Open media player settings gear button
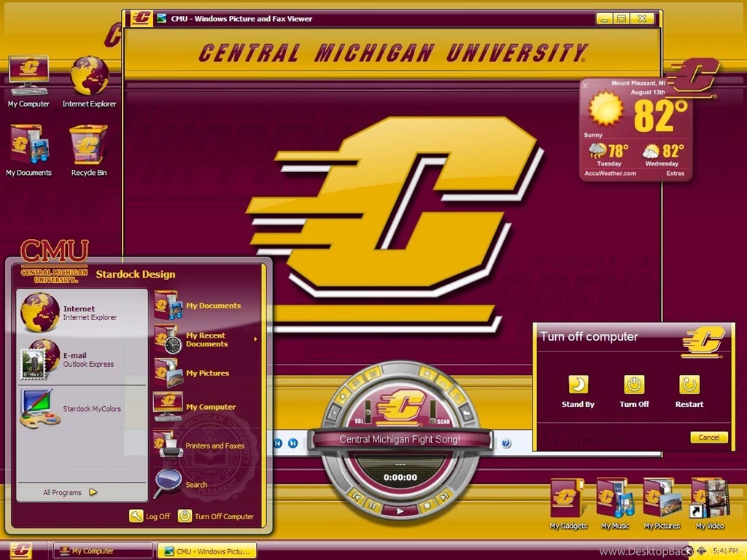 (343, 396)
